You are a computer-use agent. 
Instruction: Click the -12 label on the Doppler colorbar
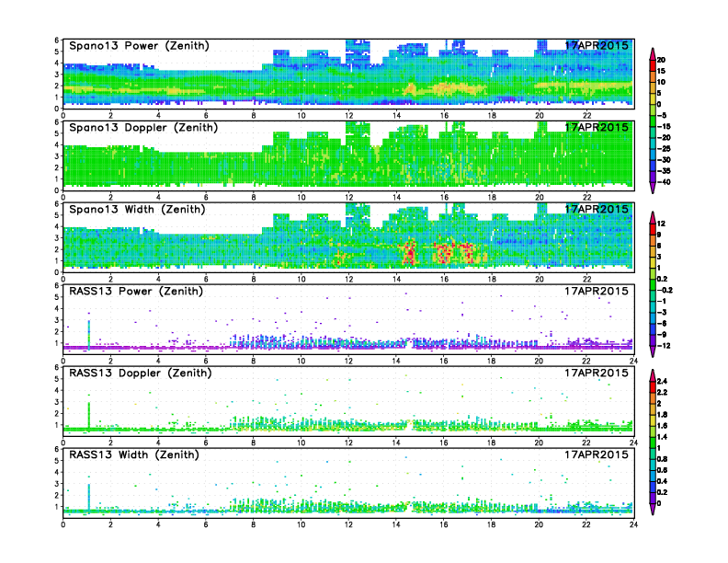(664, 346)
